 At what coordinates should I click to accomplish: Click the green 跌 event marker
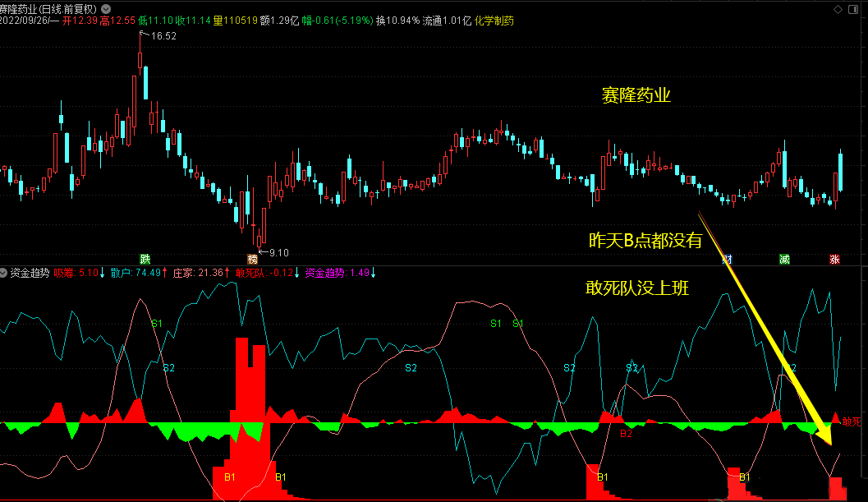(x=145, y=259)
